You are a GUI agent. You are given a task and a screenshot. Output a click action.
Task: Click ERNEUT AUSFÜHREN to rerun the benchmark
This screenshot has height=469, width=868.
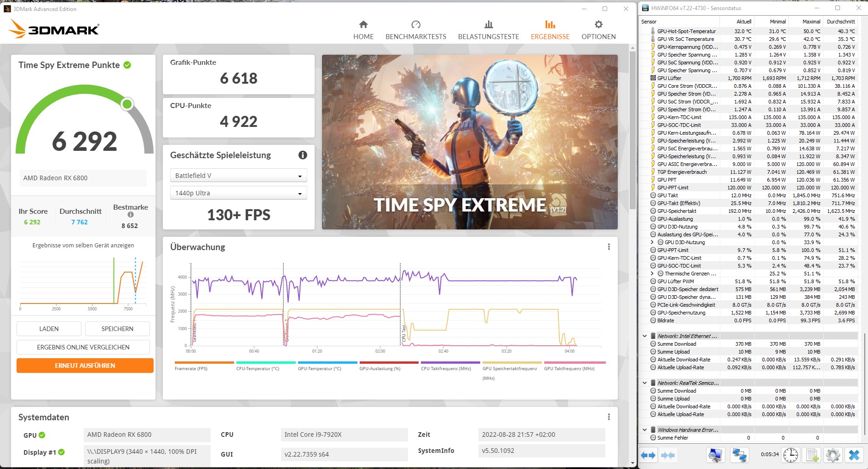(85, 366)
